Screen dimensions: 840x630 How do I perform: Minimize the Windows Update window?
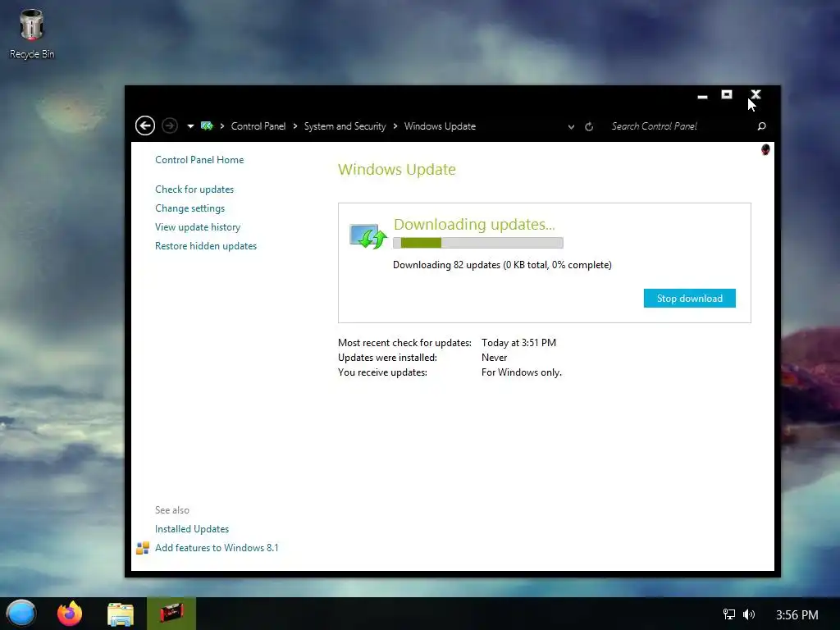click(x=702, y=97)
